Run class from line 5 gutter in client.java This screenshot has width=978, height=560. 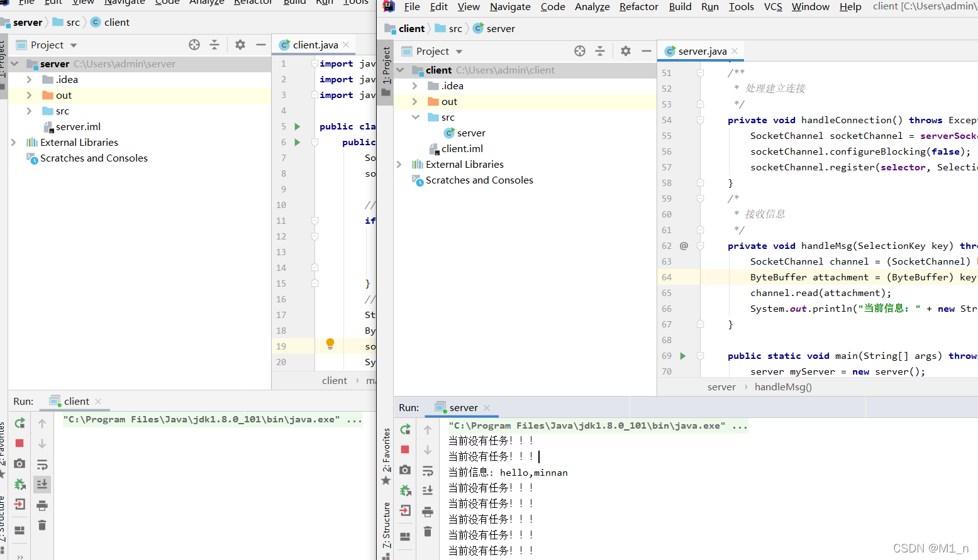[297, 126]
